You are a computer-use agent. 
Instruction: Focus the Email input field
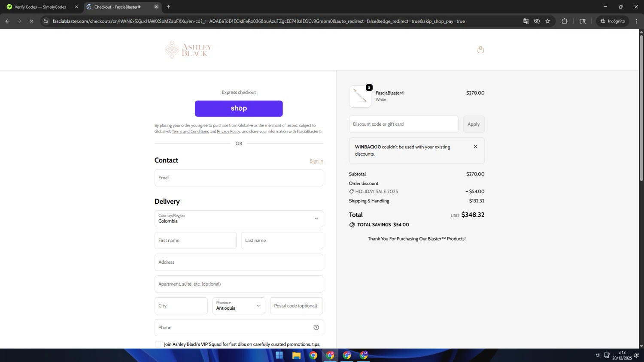coord(239,178)
